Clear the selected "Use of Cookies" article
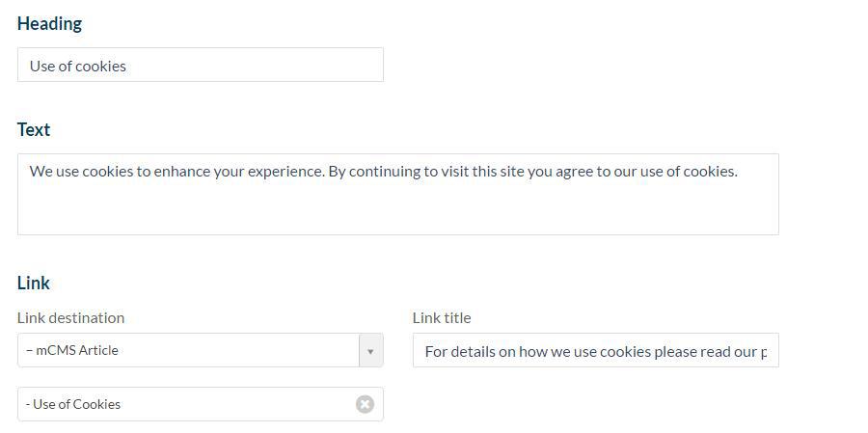This screenshot has height=433, width=868. click(365, 404)
